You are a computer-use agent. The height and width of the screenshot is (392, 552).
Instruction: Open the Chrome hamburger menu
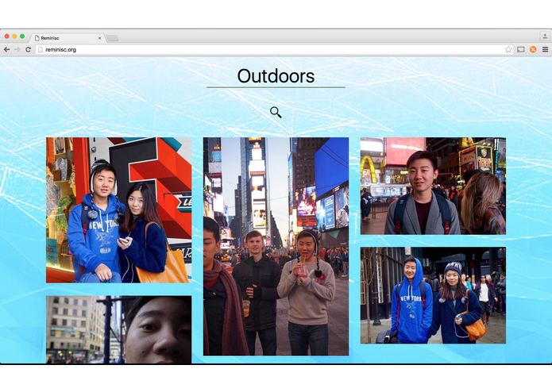coord(545,49)
